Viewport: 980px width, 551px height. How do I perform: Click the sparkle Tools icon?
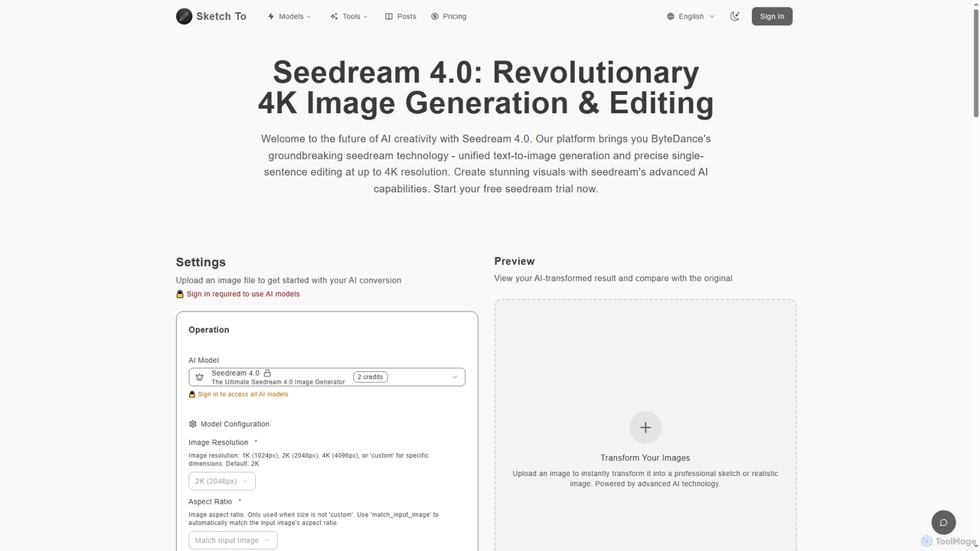point(334,16)
